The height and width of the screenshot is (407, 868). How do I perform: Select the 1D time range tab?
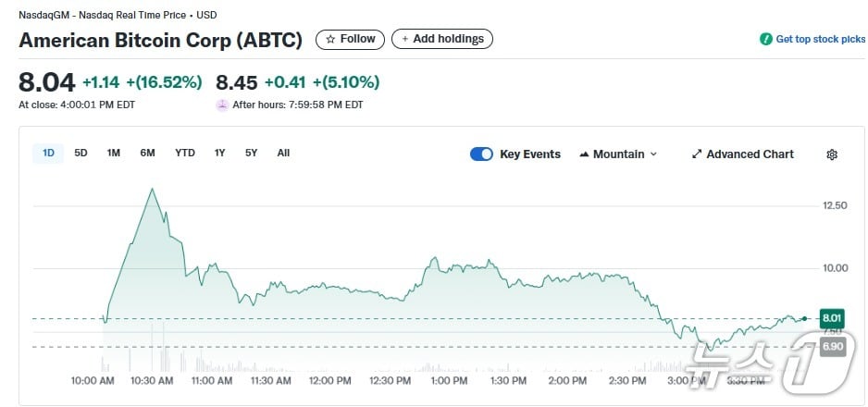click(x=48, y=153)
